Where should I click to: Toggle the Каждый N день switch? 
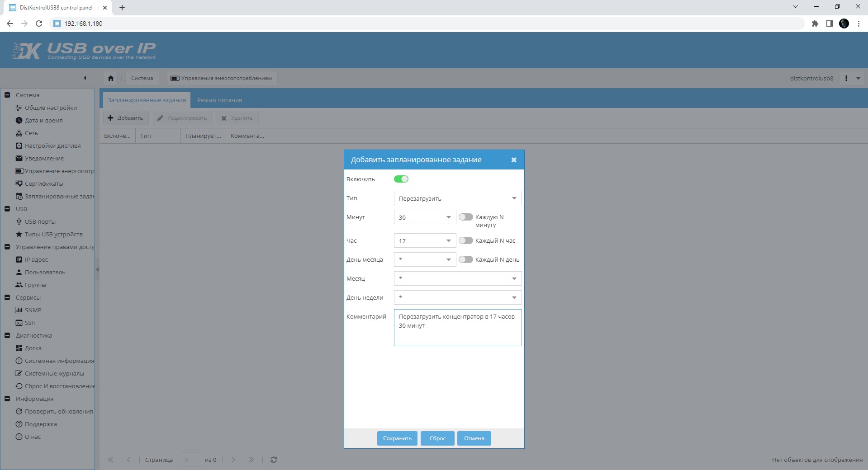pyautogui.click(x=465, y=259)
